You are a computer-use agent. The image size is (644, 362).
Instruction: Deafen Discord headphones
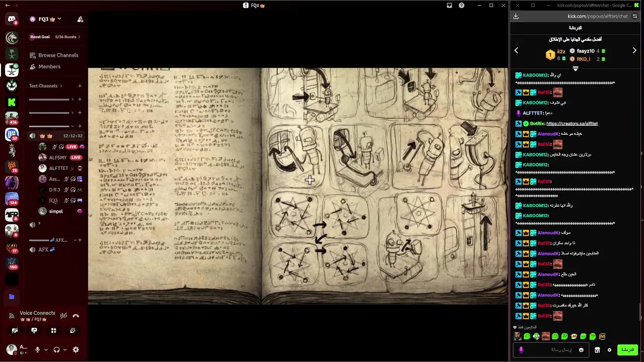[x=56, y=349]
